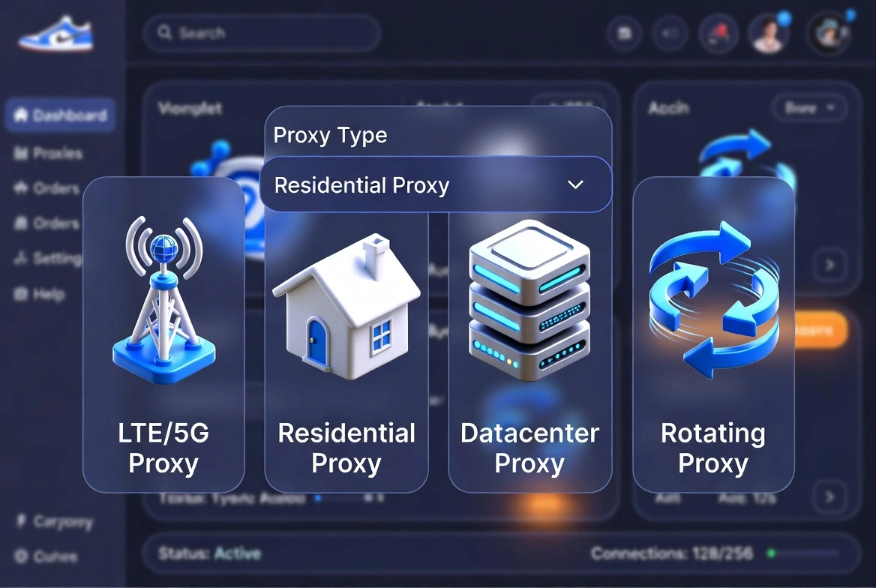This screenshot has width=876, height=588.
Task: Pick the Datacenter Proxy server stack
Action: coord(529,300)
